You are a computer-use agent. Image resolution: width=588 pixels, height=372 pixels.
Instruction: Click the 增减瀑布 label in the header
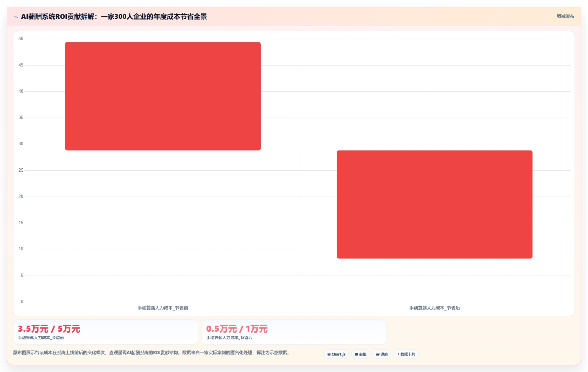pyautogui.click(x=565, y=16)
